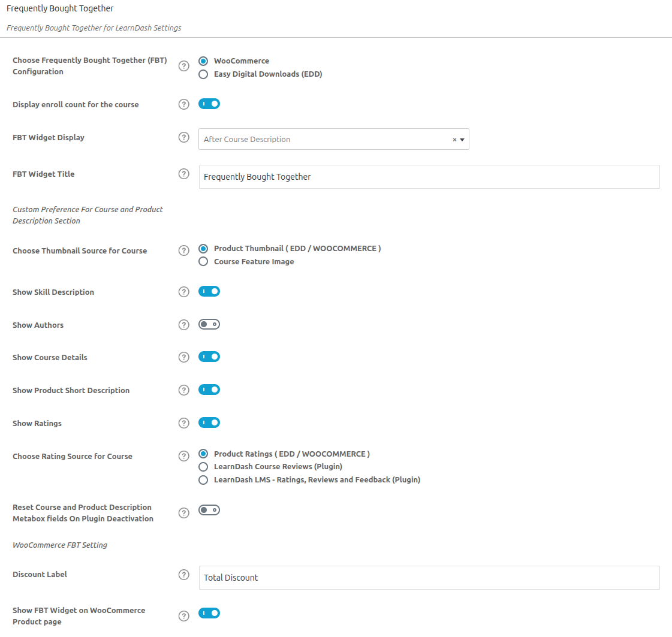
Task: Open the FBT Widget Display dropdown arrow
Action: click(x=462, y=140)
